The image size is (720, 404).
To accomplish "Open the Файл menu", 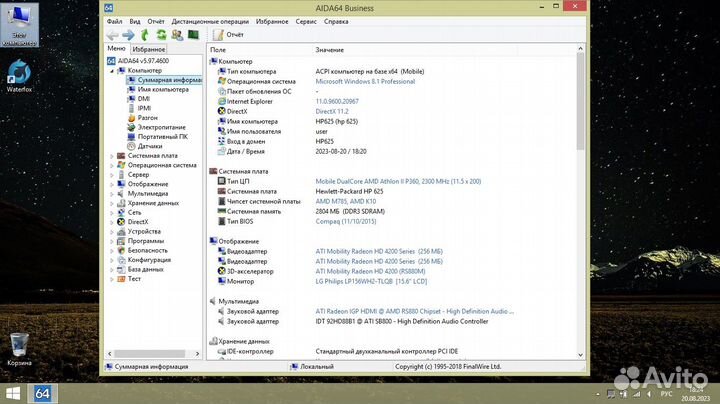I will click(114, 22).
